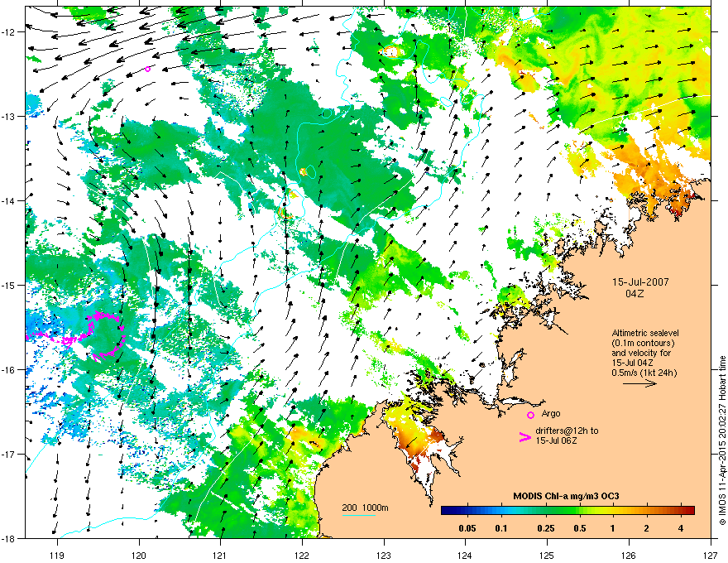
Task: Click the longitude axis label 123
Action: (384, 555)
